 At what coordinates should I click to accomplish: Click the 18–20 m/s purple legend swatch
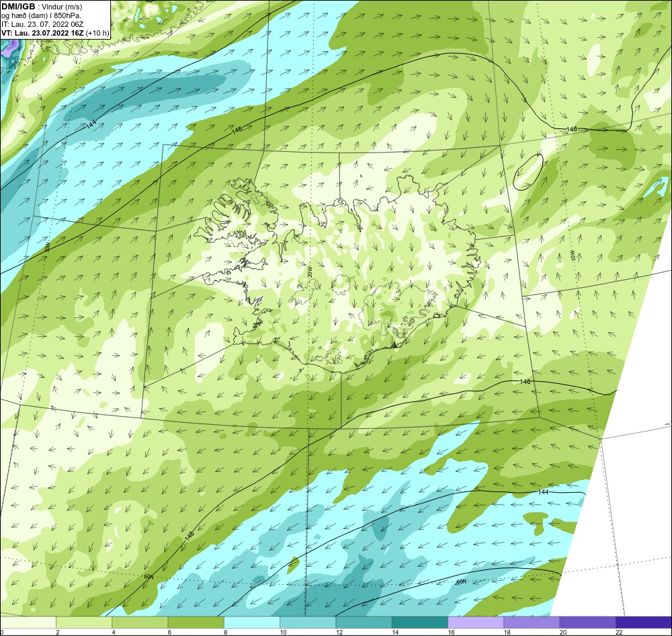coord(532,623)
